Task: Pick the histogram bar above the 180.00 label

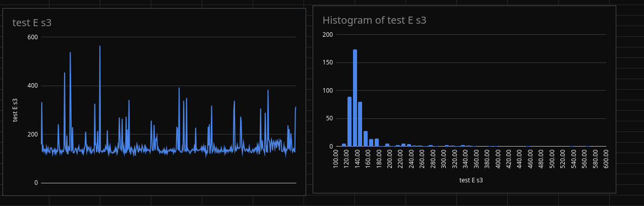Action: click(377, 143)
